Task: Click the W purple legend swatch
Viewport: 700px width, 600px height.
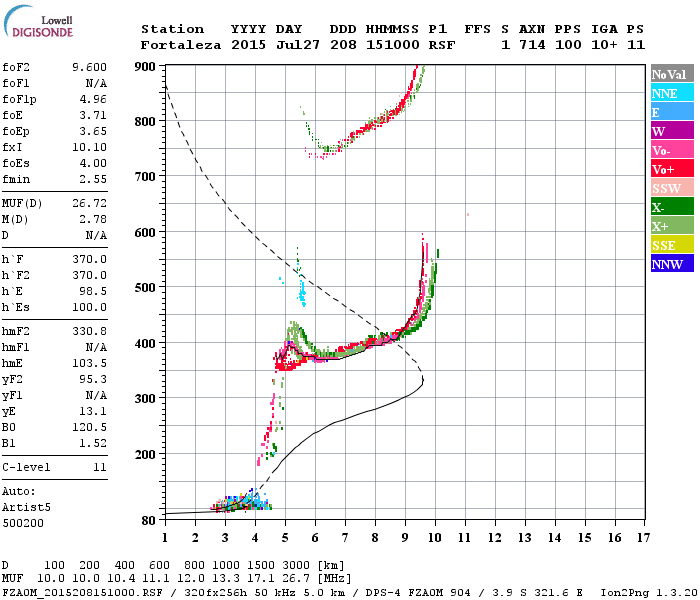Action: (672, 131)
